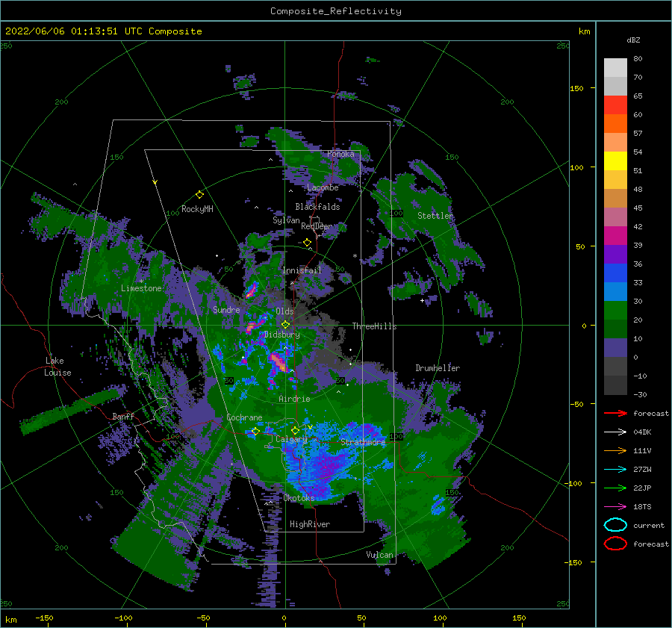Screen dimensions: 672x628
Task: Click the white 04DK arrow icon
Action: (x=615, y=432)
